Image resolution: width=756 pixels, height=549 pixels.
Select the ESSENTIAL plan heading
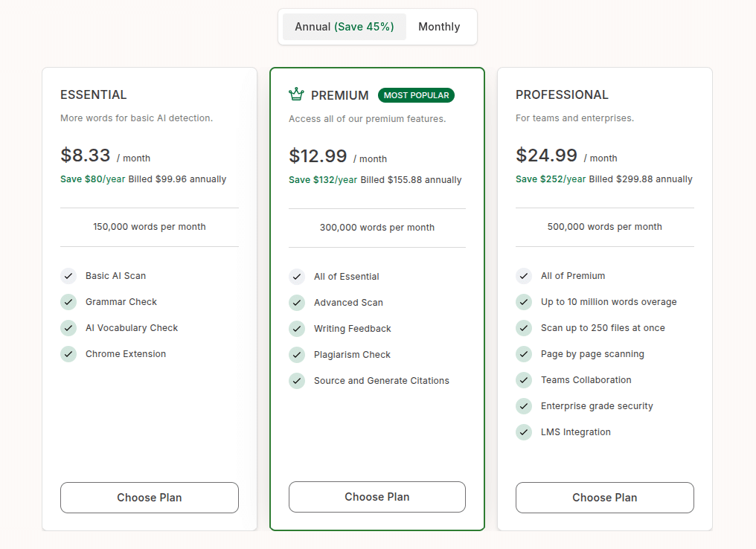click(x=93, y=94)
